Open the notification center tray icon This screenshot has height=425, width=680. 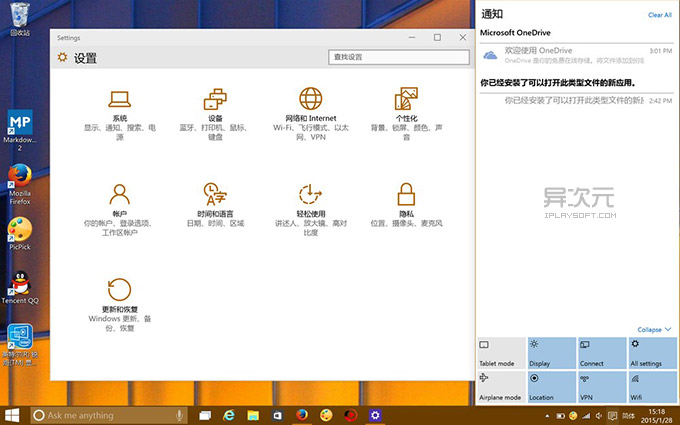(612, 416)
